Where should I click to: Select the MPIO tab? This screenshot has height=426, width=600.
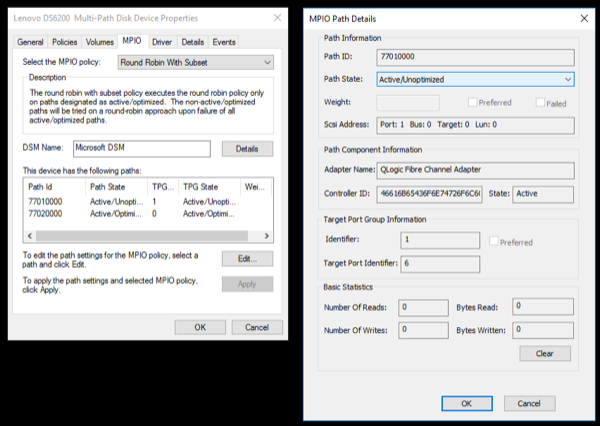pos(132,41)
